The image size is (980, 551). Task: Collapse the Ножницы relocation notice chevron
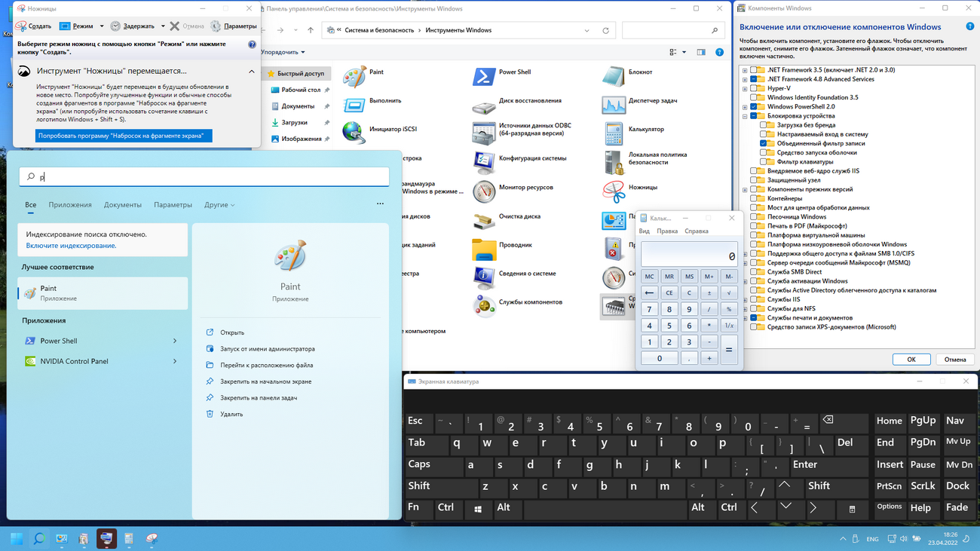point(251,72)
